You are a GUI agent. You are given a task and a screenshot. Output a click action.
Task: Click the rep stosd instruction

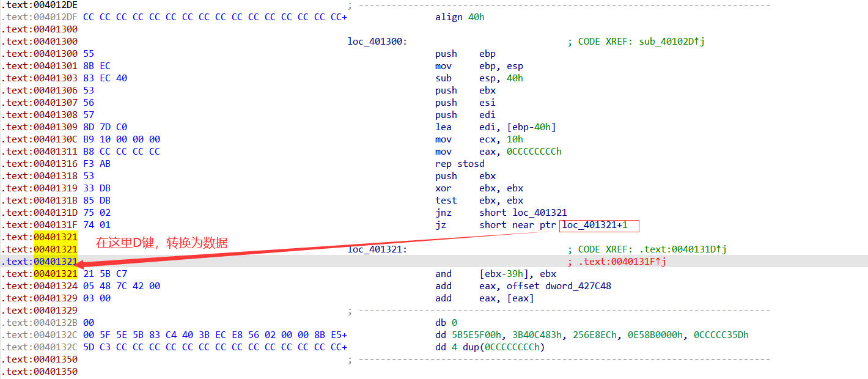(460, 164)
